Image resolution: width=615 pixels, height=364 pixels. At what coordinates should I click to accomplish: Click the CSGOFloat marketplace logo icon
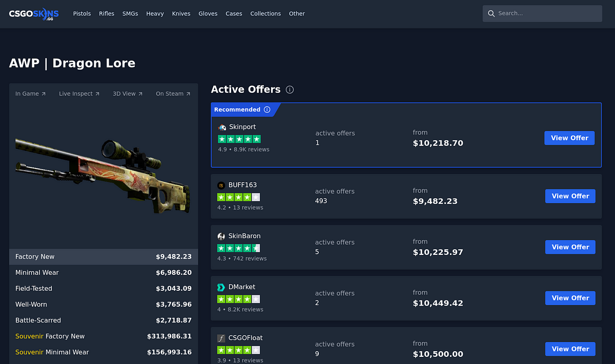221,338
